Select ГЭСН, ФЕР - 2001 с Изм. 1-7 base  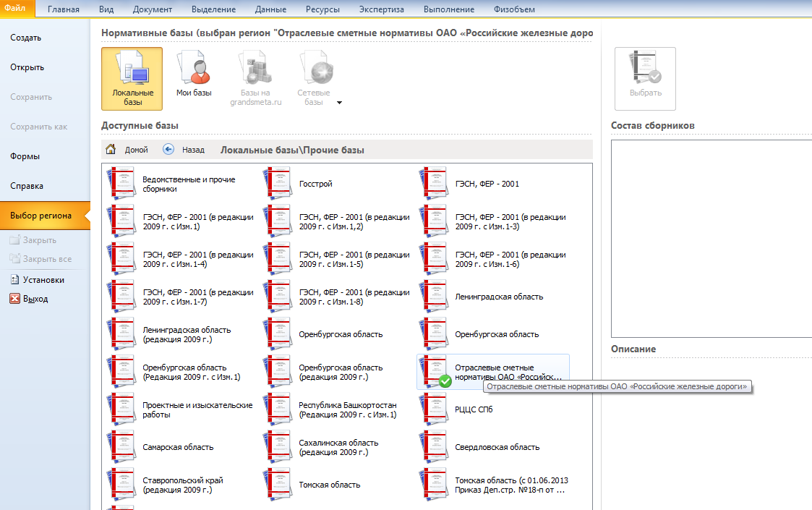coord(181,297)
